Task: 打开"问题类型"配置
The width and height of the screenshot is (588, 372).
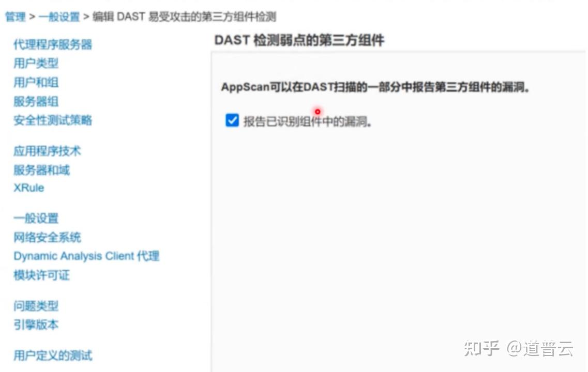Action: 35,306
